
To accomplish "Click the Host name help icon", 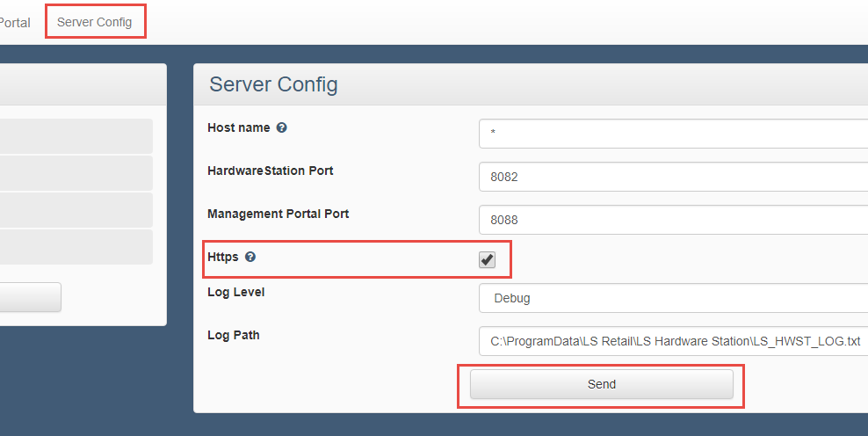I will point(281,127).
